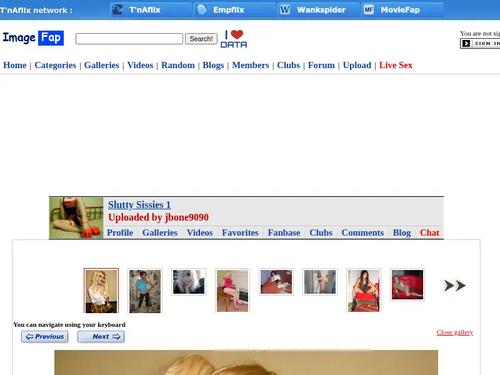Open the uploader's Clubs tab
The height and width of the screenshot is (375, 500).
coord(321,233)
